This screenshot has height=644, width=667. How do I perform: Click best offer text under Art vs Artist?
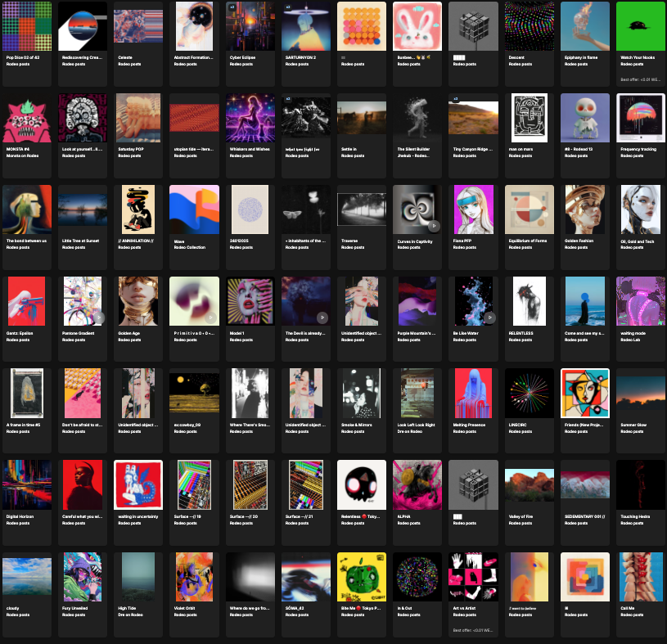[x=473, y=630]
